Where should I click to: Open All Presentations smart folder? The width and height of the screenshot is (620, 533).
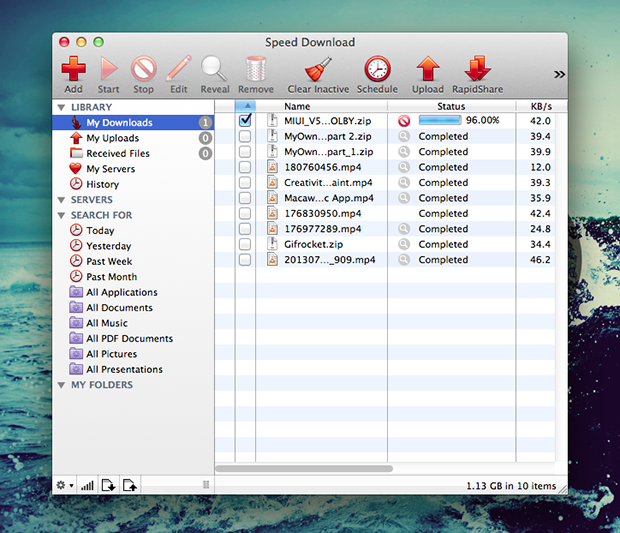tap(133, 369)
